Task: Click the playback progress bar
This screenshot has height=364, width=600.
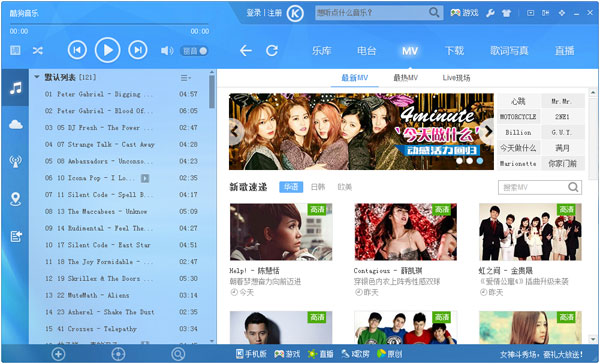Action: [109, 24]
